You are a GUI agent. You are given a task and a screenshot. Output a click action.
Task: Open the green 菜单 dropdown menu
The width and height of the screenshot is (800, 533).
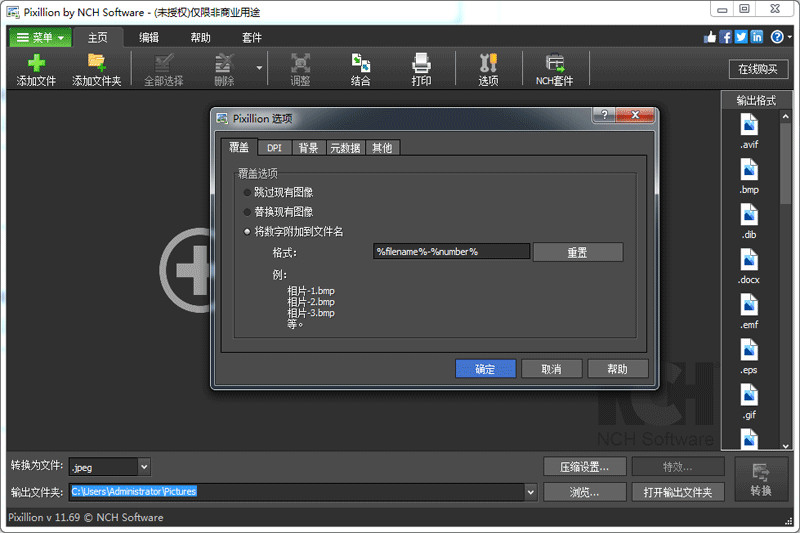[x=40, y=38]
